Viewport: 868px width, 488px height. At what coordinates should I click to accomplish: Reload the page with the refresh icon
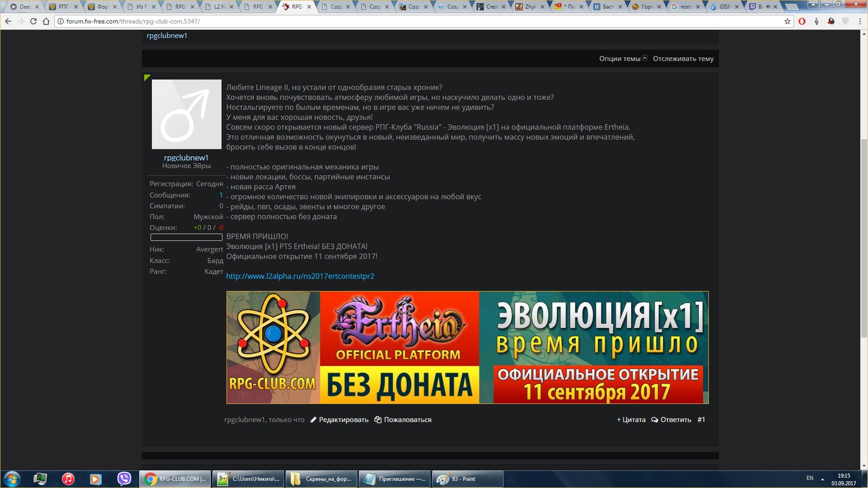[x=33, y=21]
